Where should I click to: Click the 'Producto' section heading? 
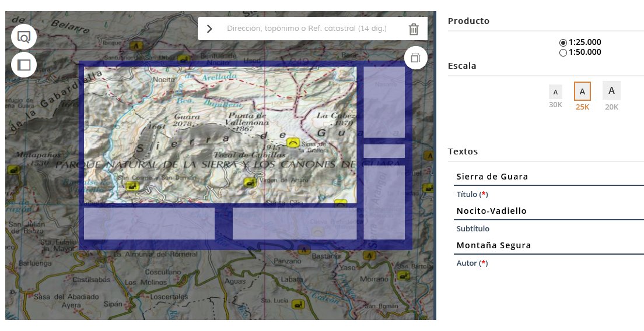(x=468, y=21)
